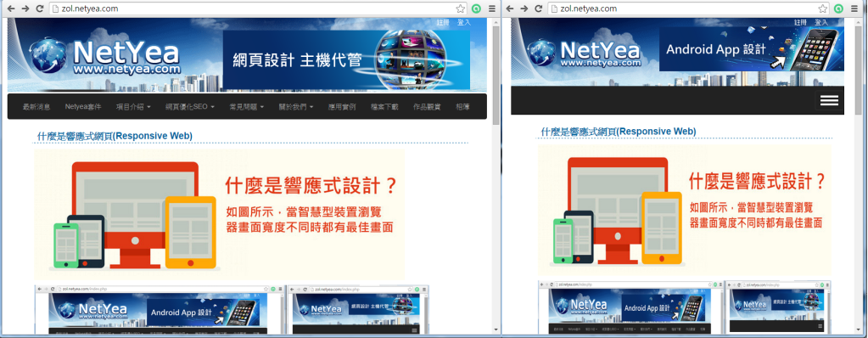Go back in the left browser window

pyautogui.click(x=11, y=8)
